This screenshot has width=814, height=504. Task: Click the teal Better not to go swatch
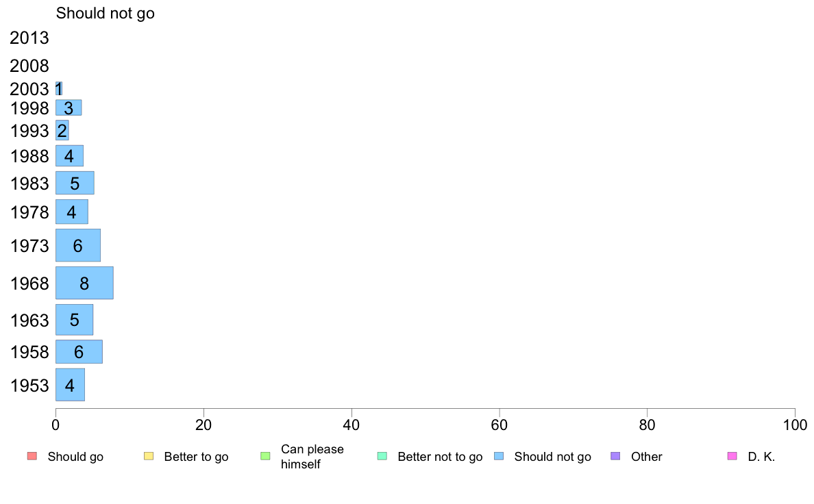[x=382, y=456]
